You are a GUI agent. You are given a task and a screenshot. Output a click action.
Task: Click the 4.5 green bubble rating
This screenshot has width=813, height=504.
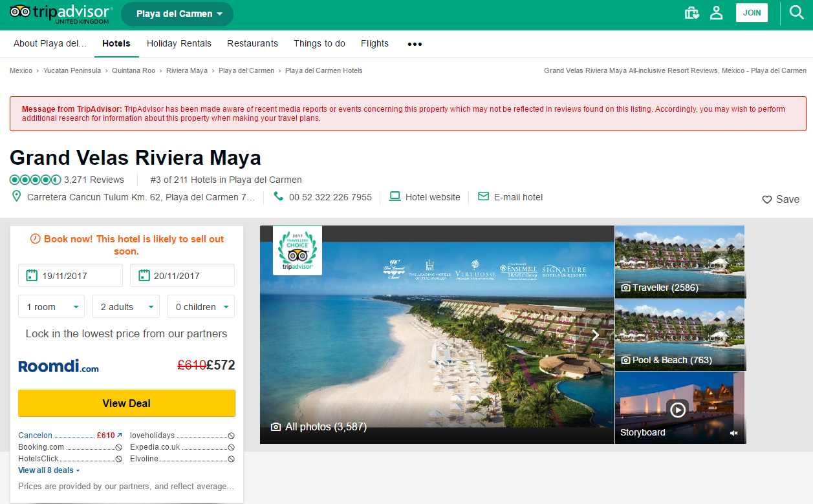36,180
